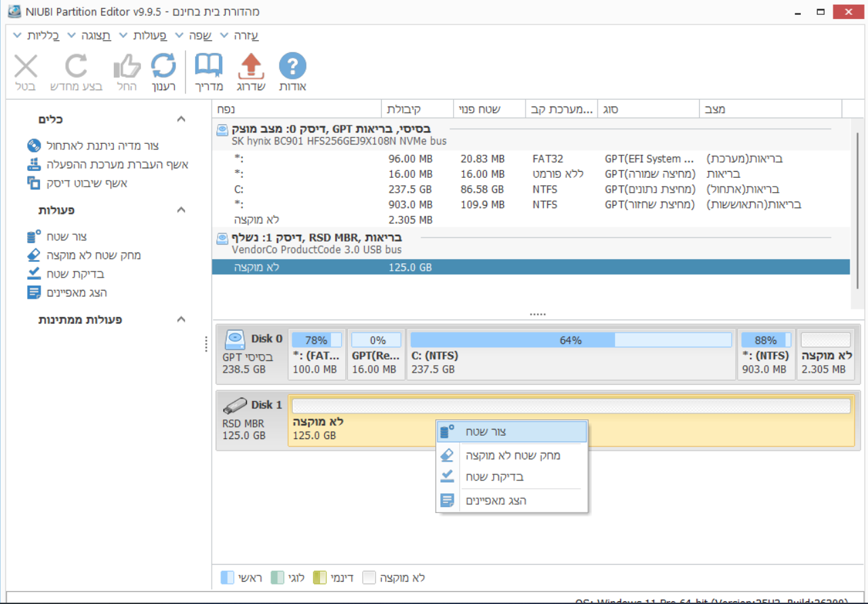Click the Upgrade (שדרוג) upload icon
This screenshot has height=604, width=868.
[x=251, y=67]
